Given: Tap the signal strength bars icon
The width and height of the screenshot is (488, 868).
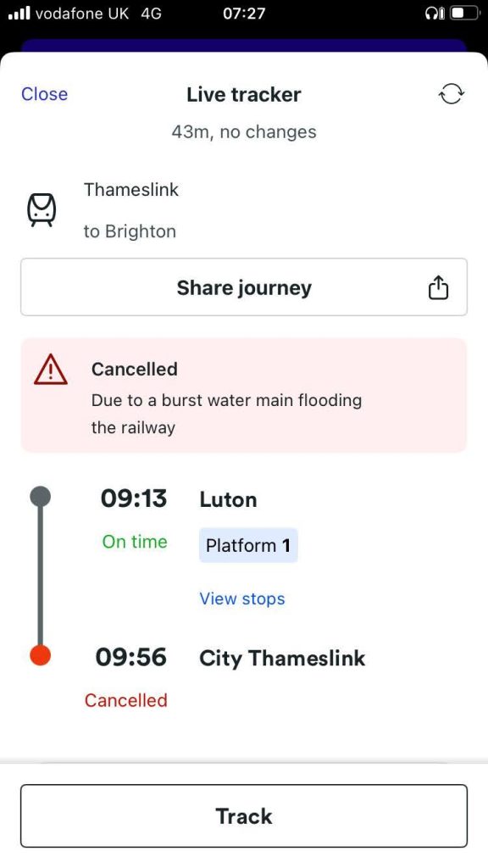Looking at the screenshot, I should [19, 14].
